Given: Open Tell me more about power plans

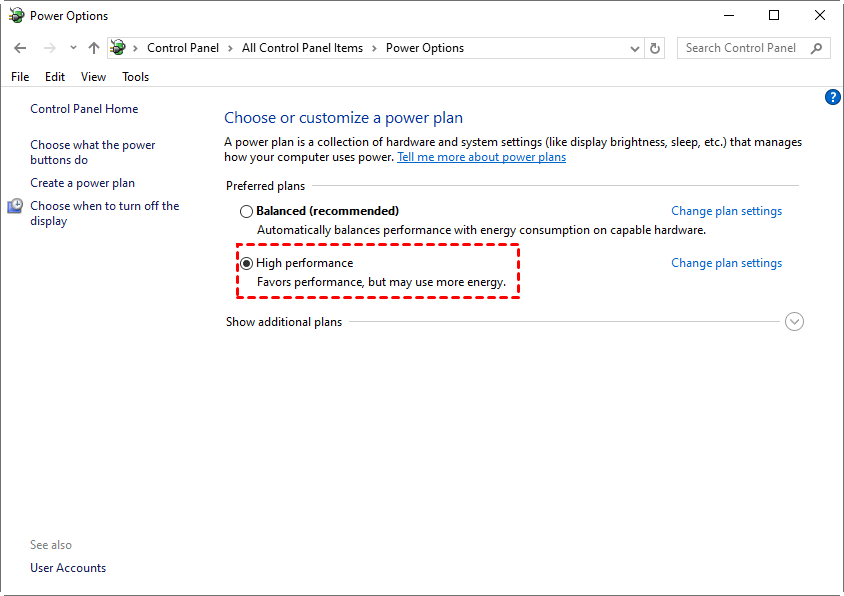Looking at the screenshot, I should tap(481, 157).
